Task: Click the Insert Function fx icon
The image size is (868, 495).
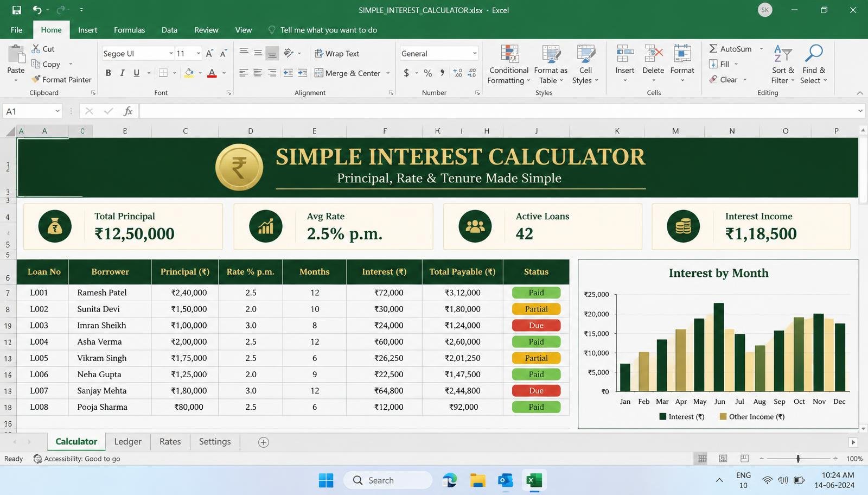Action: [128, 111]
